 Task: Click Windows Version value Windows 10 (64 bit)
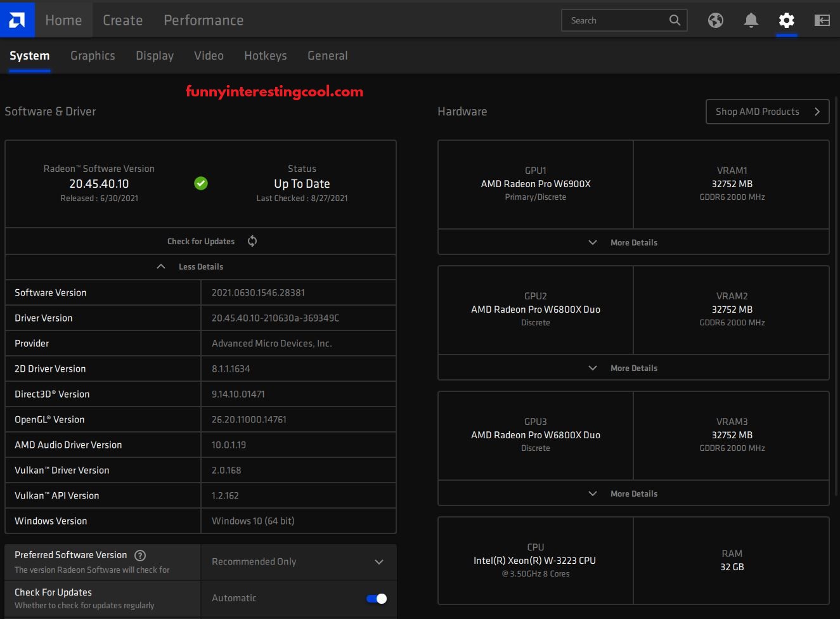(253, 521)
